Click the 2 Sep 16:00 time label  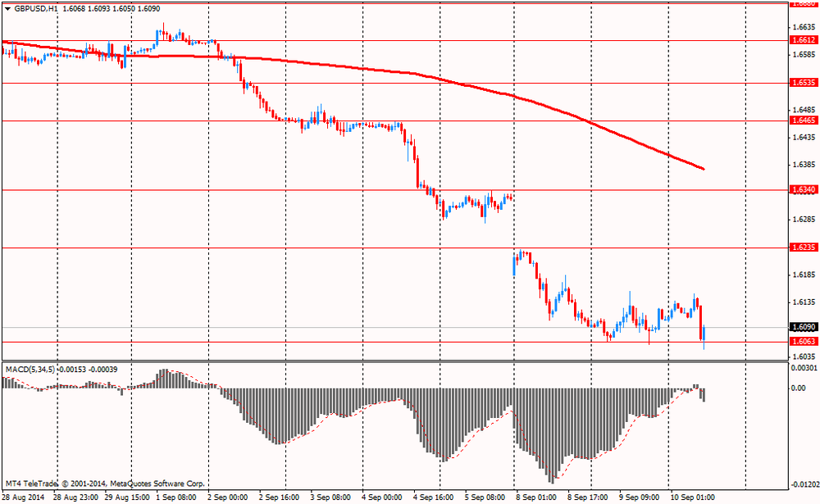279,497
